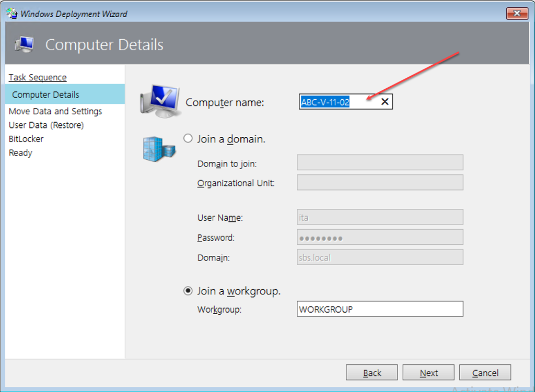Click the Windows Deployment Wizard title bar icon
535x392 pixels.
click(x=11, y=14)
